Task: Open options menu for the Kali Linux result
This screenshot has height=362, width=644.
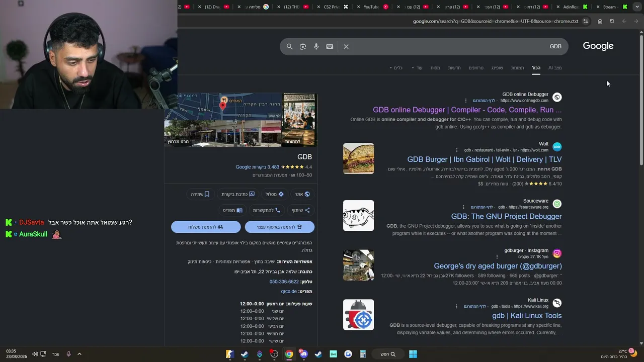Action: coord(457,306)
